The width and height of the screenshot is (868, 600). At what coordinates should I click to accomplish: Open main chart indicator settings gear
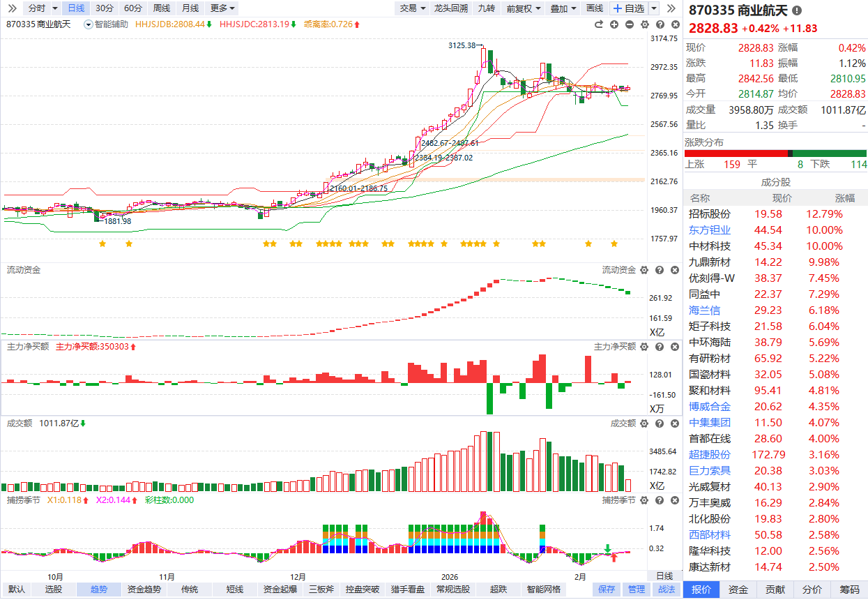click(x=645, y=24)
